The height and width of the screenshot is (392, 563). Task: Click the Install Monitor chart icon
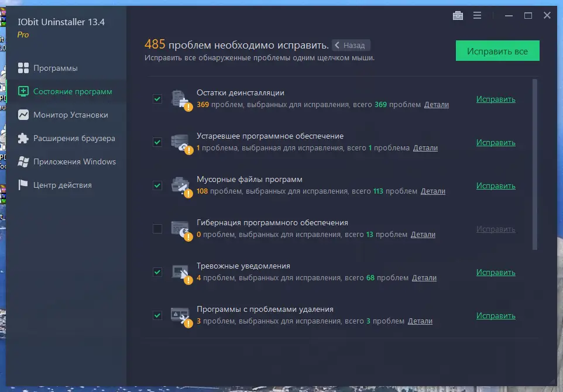pos(23,115)
